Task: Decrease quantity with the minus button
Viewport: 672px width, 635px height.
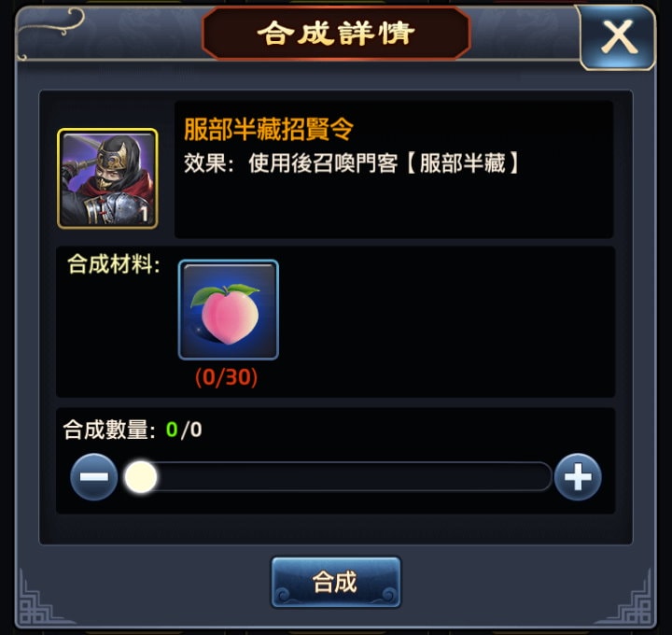Action: [x=94, y=477]
